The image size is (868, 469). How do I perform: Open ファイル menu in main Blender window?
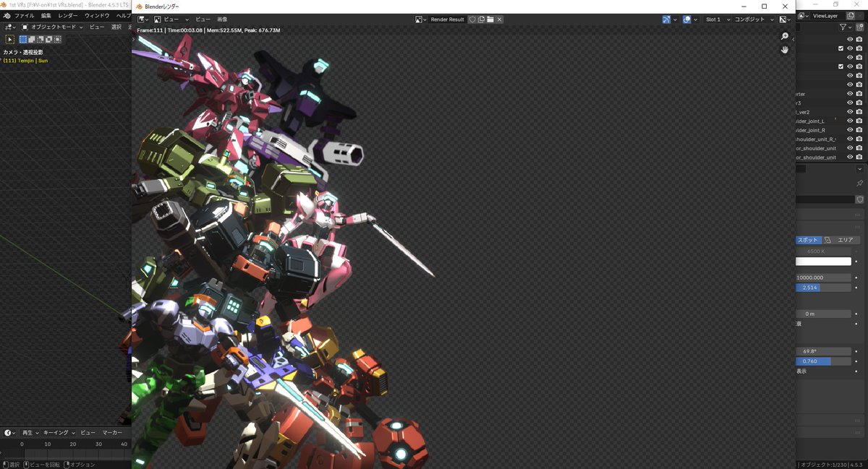coord(24,15)
